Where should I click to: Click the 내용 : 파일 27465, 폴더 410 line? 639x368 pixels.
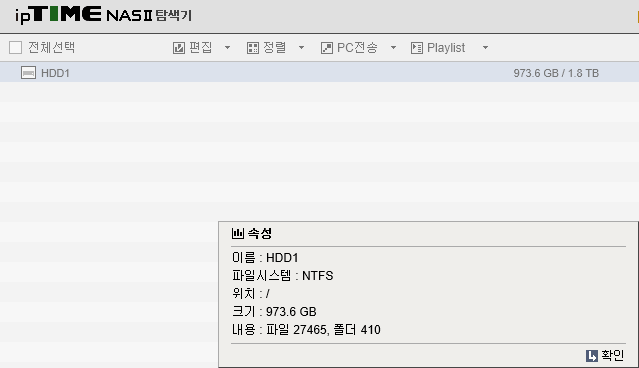tap(306, 330)
